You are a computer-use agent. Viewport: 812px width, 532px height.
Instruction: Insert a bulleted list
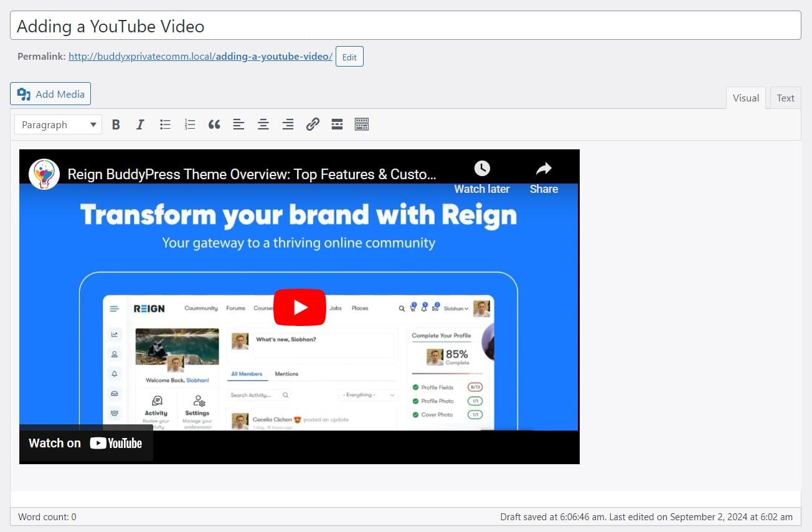[165, 124]
